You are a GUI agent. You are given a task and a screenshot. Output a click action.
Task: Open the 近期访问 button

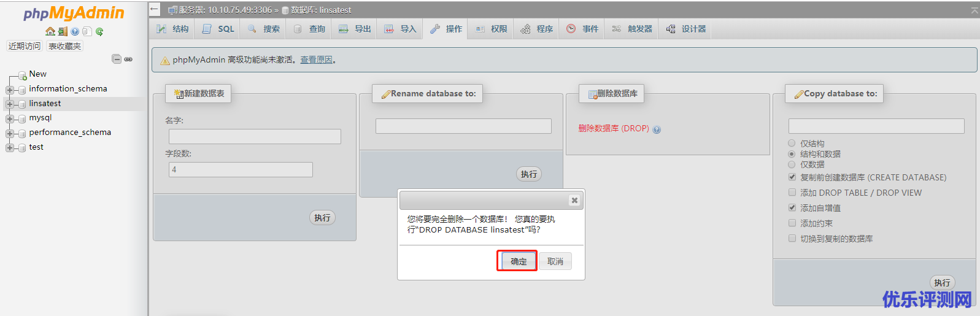point(25,46)
